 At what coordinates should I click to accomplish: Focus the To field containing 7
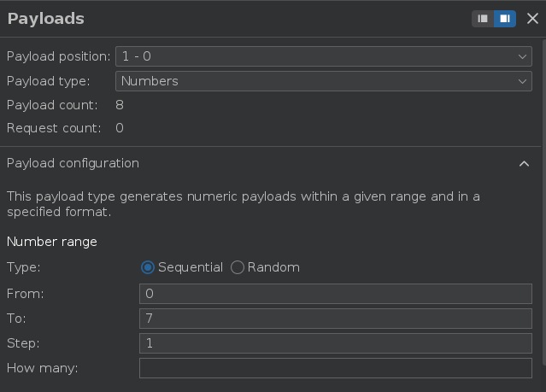335,319
